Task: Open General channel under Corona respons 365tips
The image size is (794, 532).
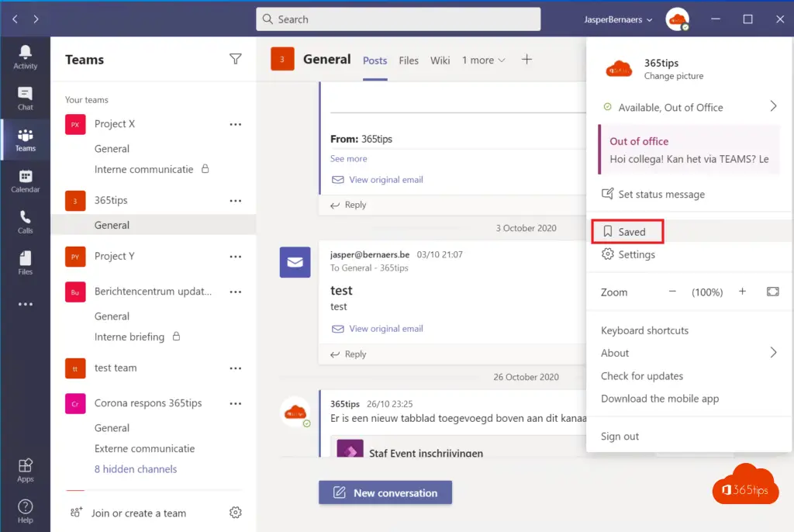Action: [112, 427]
